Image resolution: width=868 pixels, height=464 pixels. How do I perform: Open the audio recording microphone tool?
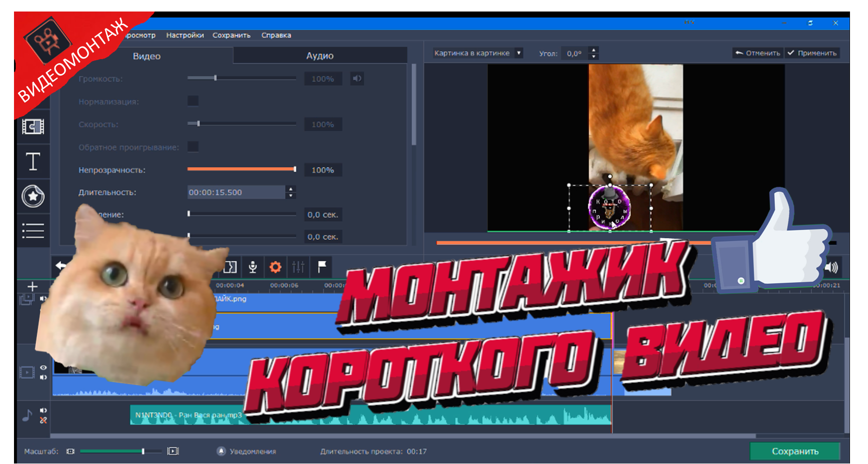[253, 267]
